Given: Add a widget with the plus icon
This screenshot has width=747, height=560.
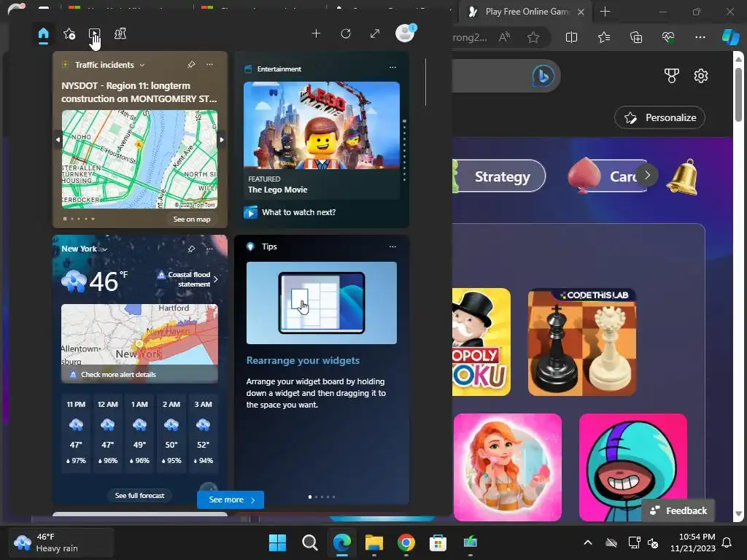Looking at the screenshot, I should coord(317,34).
